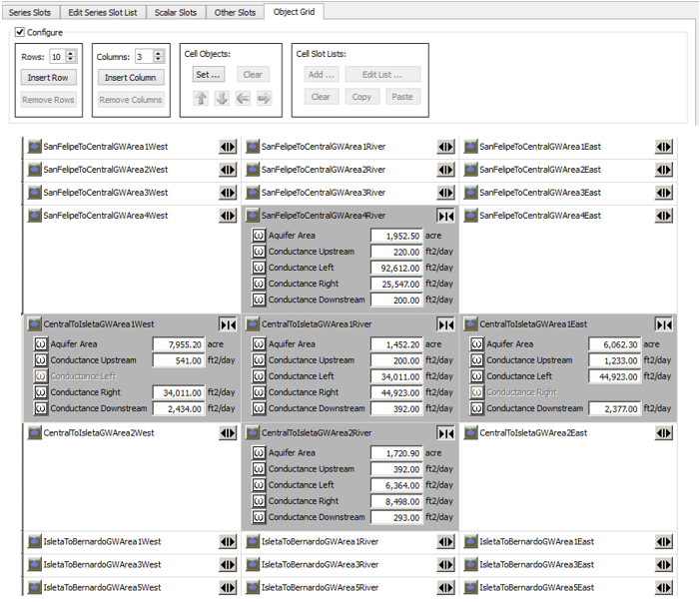Click the move up arrow in Cell Objects
Screen dimensions: 700x602
tap(201, 98)
